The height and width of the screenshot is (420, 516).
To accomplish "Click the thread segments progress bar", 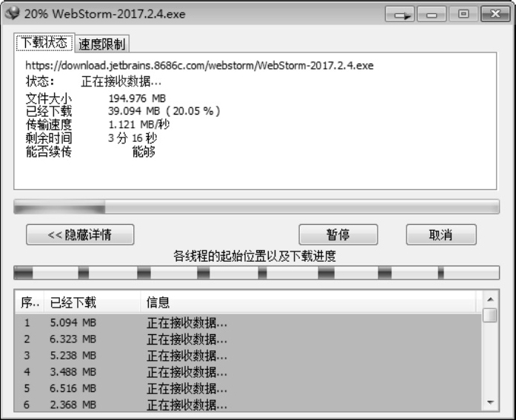I will [256, 273].
